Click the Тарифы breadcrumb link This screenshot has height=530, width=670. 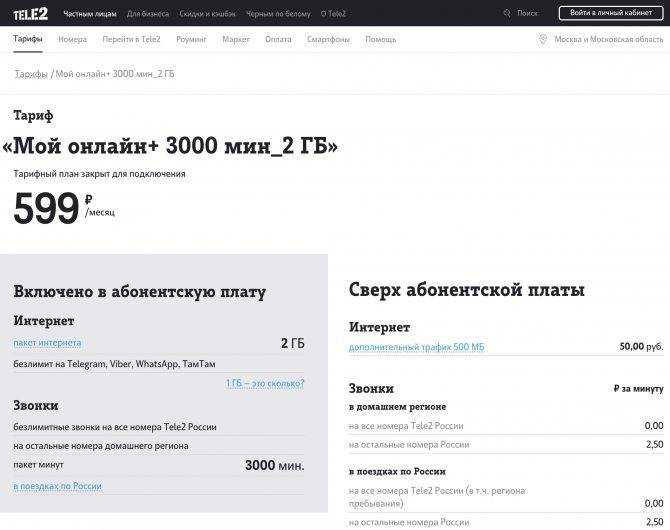[x=31, y=74]
